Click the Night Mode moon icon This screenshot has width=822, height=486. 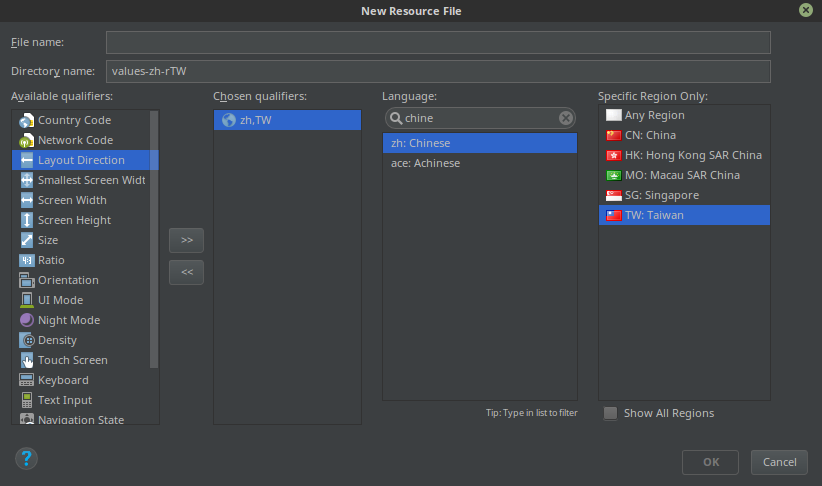point(27,320)
